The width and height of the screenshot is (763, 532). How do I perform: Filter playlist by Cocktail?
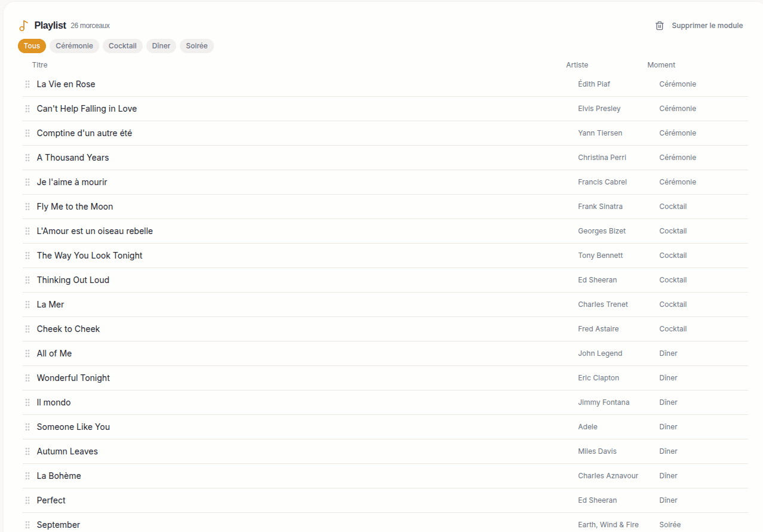coord(122,46)
